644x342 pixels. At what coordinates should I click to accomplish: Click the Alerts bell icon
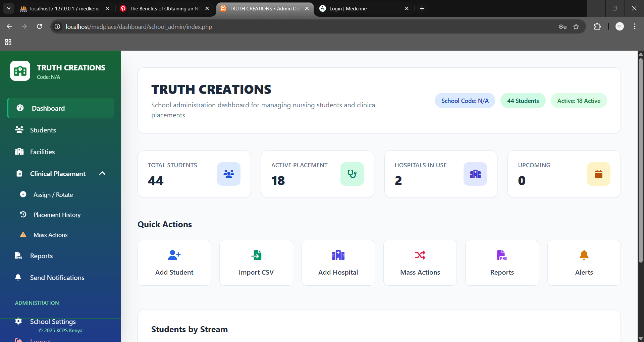point(584,255)
